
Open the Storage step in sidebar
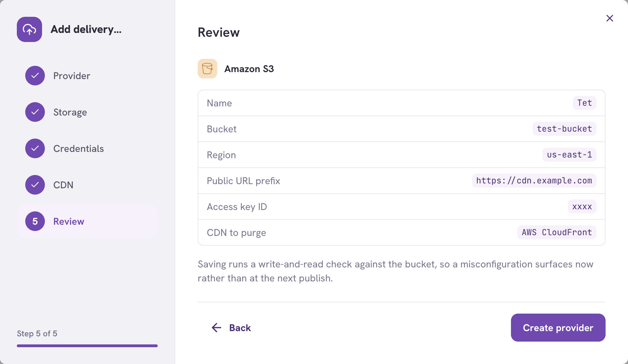coord(70,112)
